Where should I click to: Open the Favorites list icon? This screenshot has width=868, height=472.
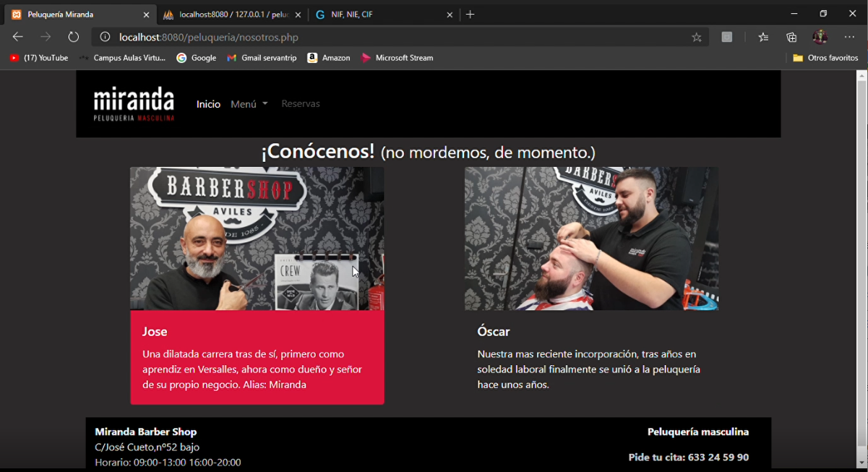[x=763, y=37]
